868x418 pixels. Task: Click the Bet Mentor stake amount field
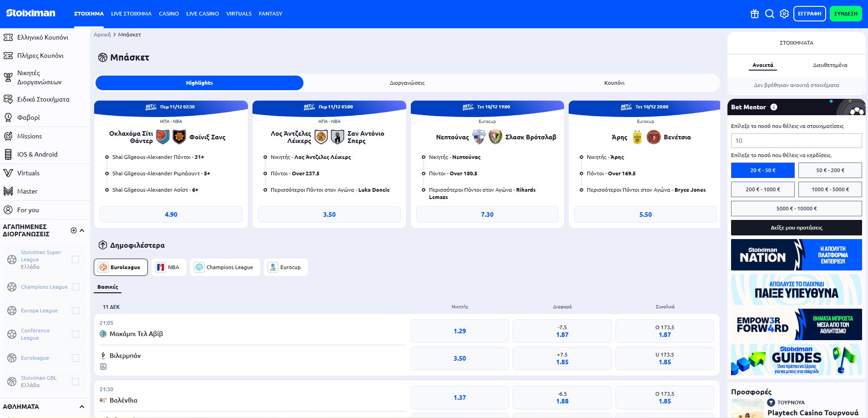pos(796,141)
